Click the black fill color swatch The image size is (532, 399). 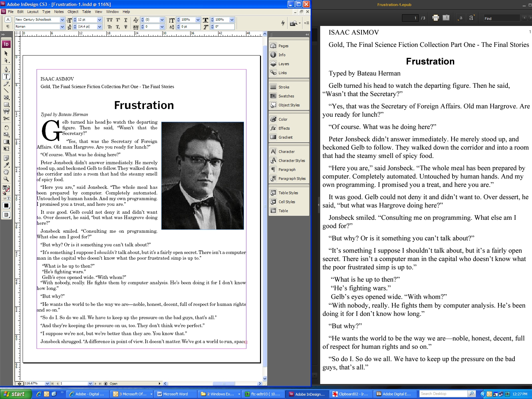6,205
